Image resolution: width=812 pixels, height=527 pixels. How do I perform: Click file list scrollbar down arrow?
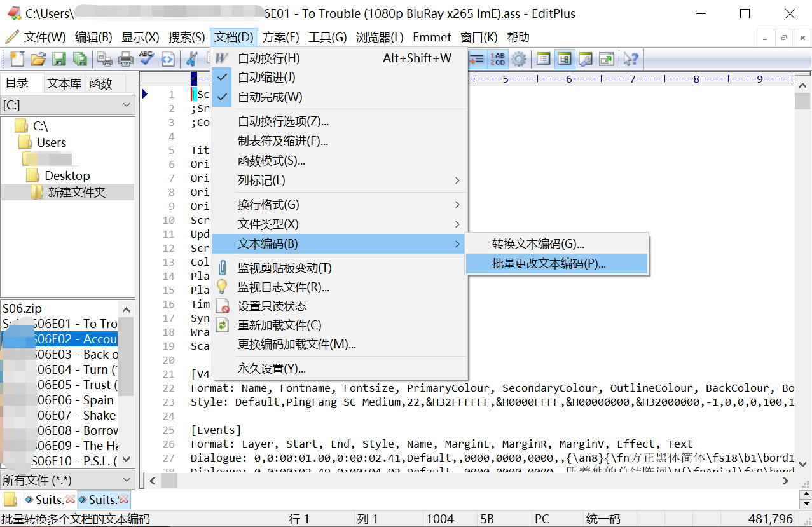127,459
